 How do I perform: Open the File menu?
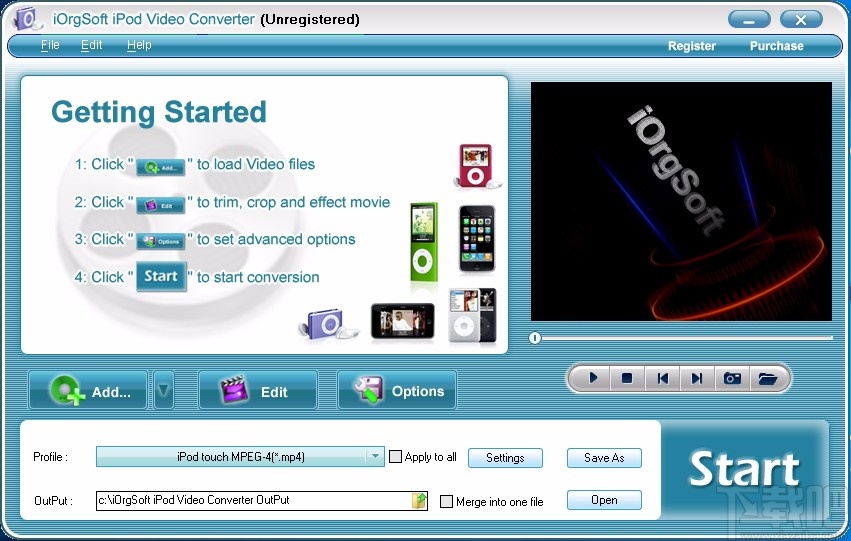(x=50, y=45)
